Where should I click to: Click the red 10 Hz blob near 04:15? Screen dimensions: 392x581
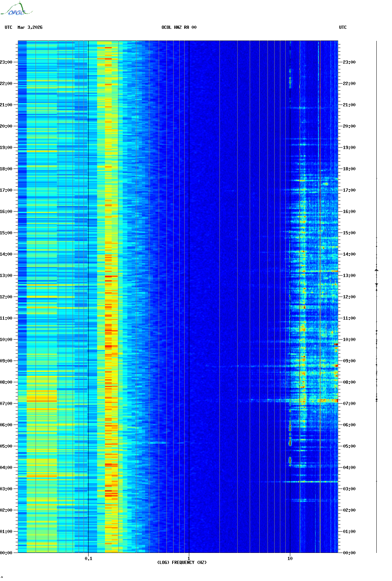[290, 461]
